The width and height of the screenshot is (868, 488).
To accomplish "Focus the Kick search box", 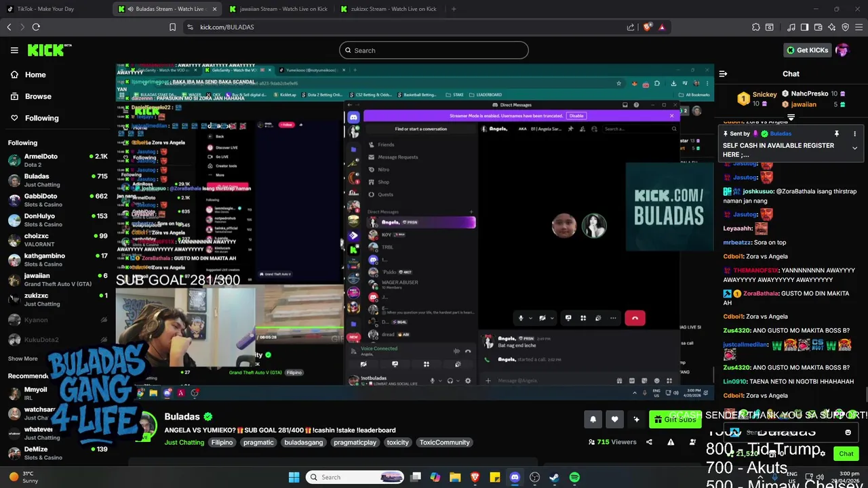I will (434, 50).
